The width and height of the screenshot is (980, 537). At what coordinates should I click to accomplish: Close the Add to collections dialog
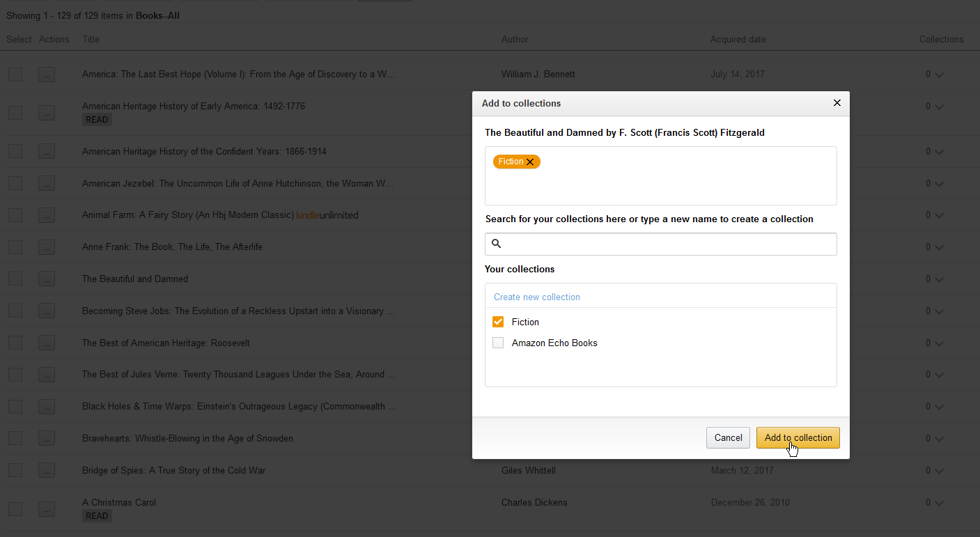pyautogui.click(x=837, y=102)
